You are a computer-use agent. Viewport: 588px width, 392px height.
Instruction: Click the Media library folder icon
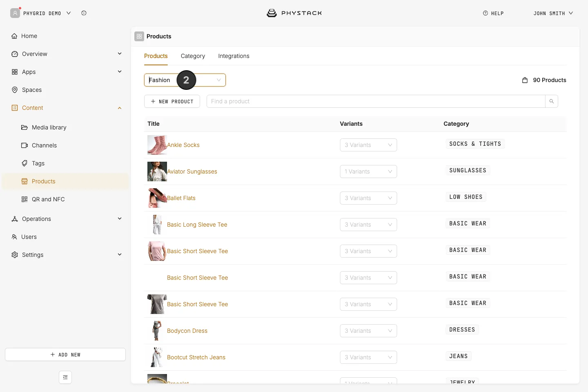[x=24, y=127]
